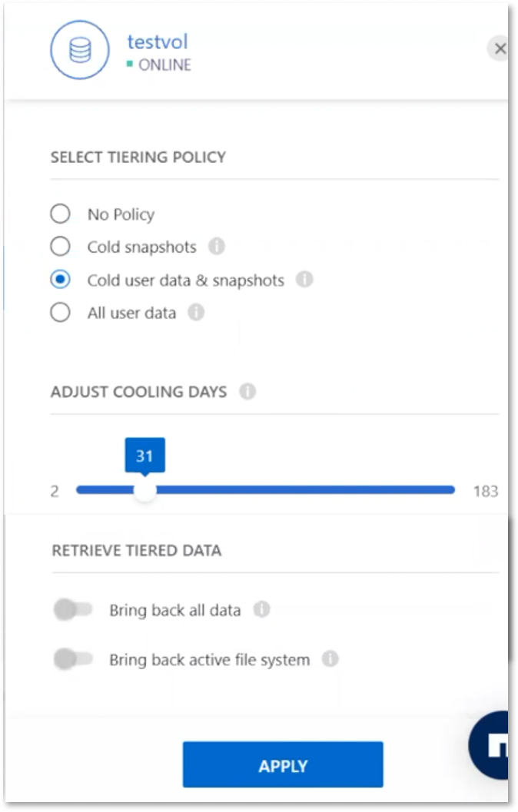Click the testvol volume database icon

point(80,50)
